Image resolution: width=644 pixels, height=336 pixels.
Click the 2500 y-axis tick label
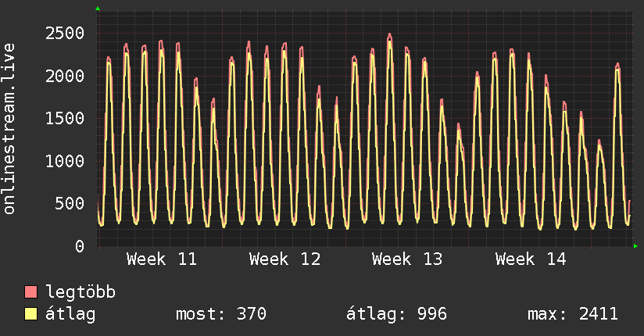click(x=65, y=33)
